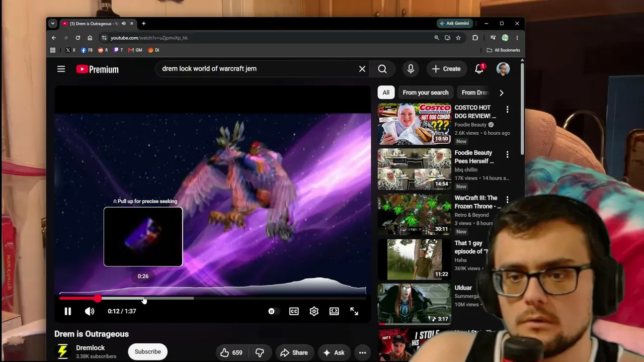Dislike the video

click(x=260, y=352)
